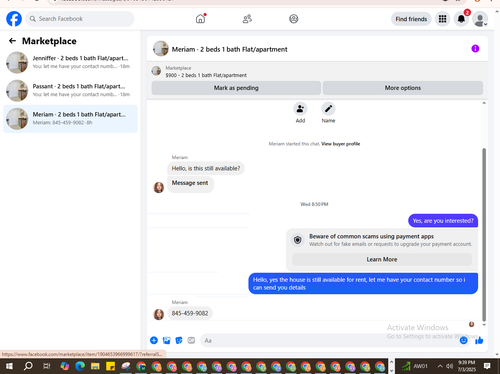
Task: Click the chat scrollbar thumb
Action: click(484, 235)
